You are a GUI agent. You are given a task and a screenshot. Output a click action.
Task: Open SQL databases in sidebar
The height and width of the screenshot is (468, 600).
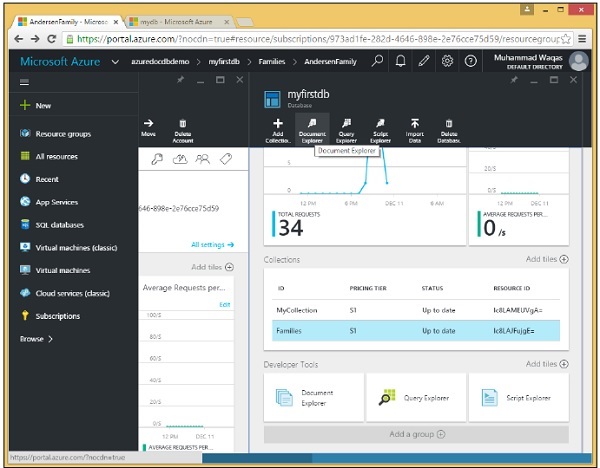pyautogui.click(x=52, y=225)
